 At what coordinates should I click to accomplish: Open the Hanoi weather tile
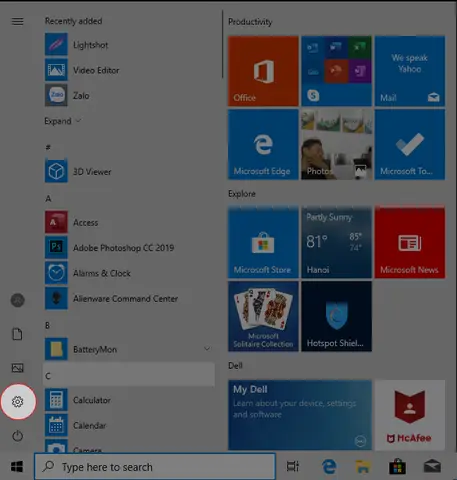tap(336, 242)
